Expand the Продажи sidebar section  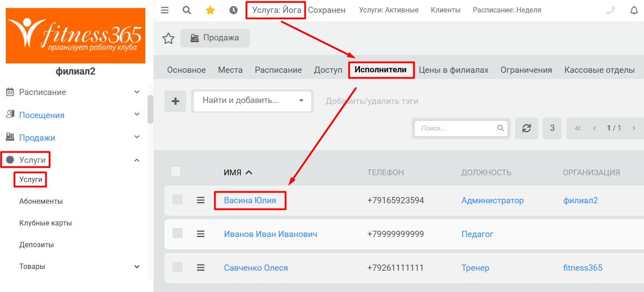pos(137,137)
